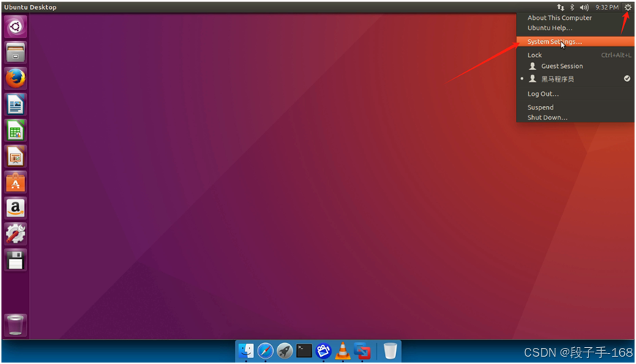
Task: Open Ubuntu Dash search in the launcher
Action: (15, 27)
